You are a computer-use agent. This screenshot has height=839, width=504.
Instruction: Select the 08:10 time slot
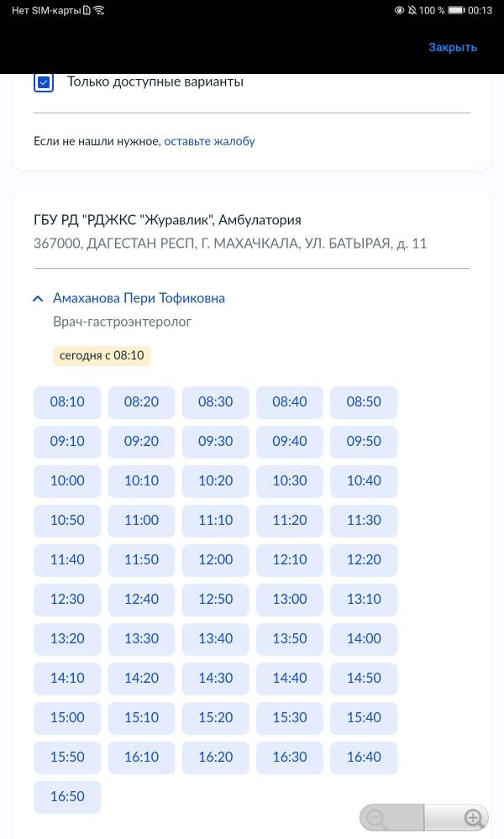point(67,401)
